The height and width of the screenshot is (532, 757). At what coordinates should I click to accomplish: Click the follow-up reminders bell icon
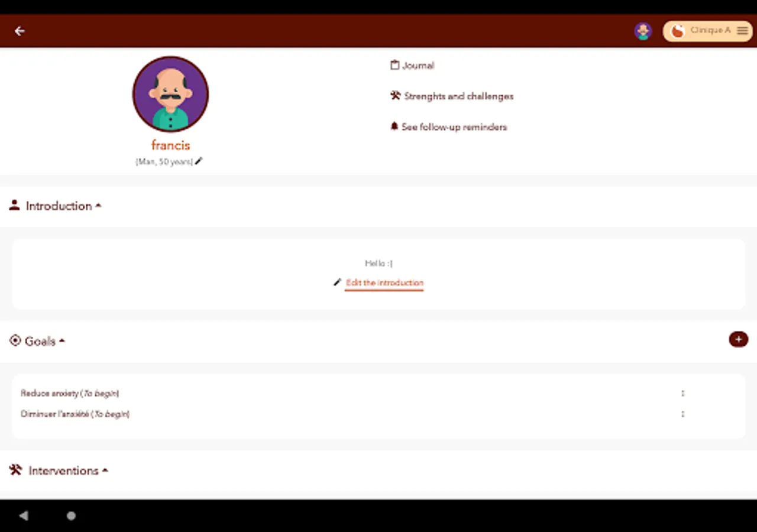394,126
